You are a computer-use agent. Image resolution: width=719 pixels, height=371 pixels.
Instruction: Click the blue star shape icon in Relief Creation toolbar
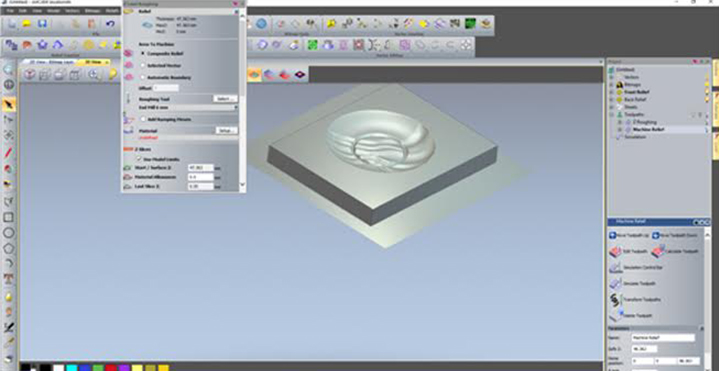tap(42, 44)
